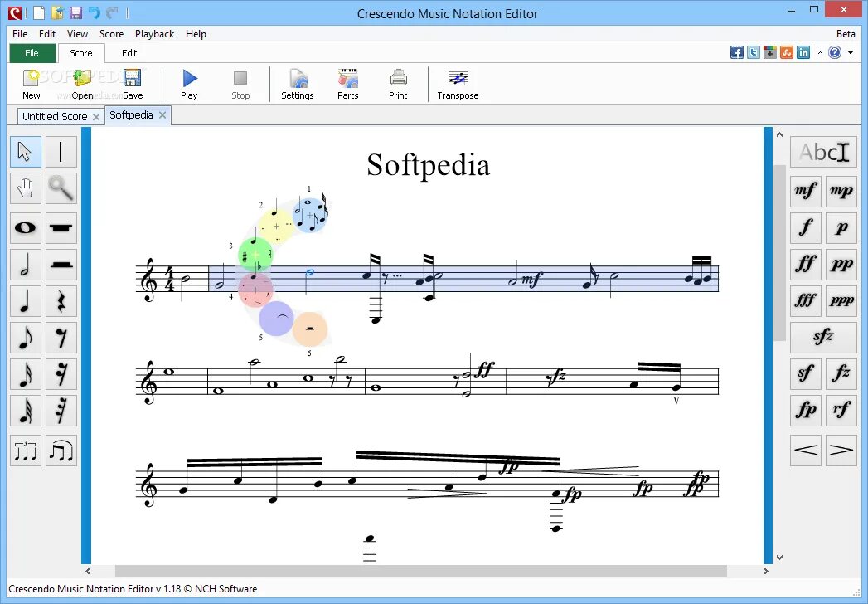Select the triplet tool

[26, 451]
